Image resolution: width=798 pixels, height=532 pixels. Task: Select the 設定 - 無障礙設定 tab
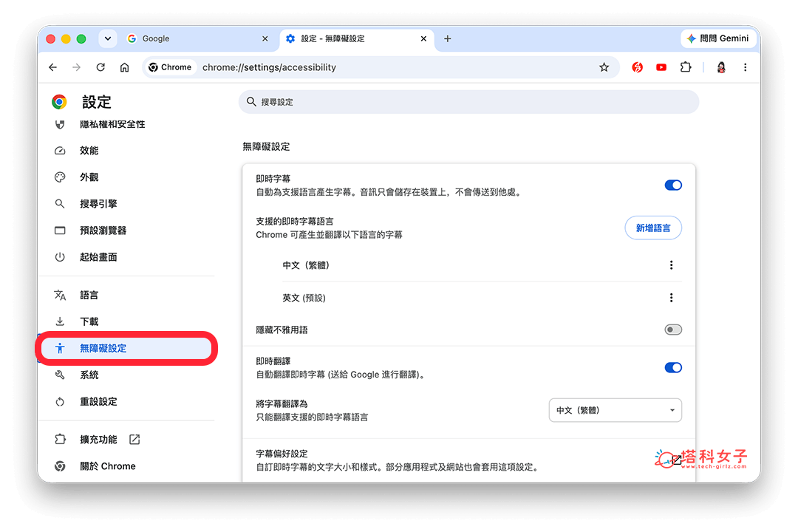click(x=356, y=38)
